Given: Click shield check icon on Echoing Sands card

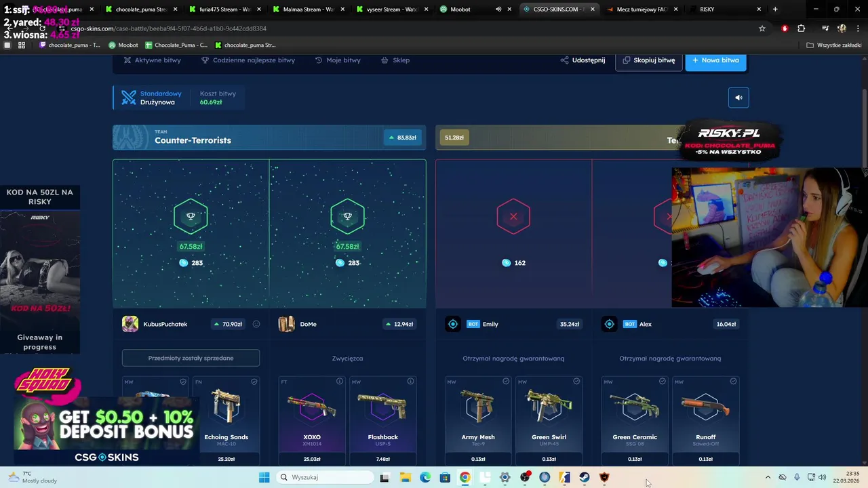Looking at the screenshot, I should [254, 382].
